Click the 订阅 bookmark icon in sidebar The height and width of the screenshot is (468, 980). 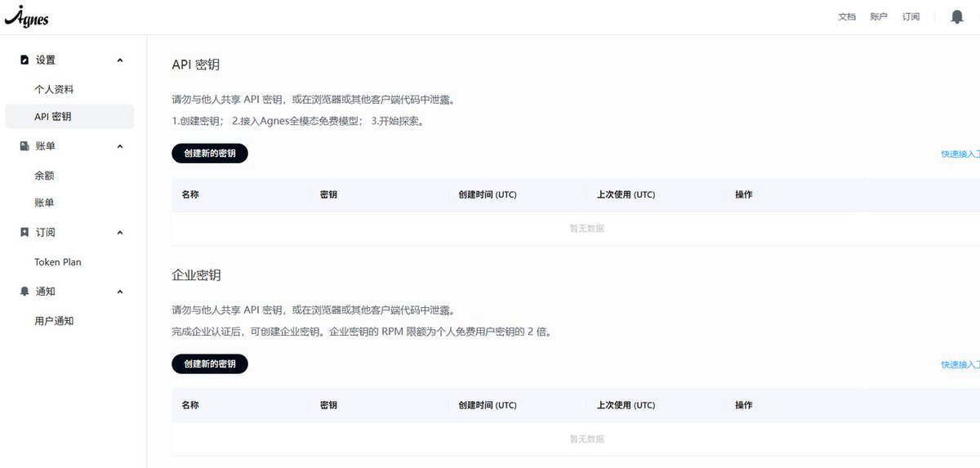(x=24, y=232)
